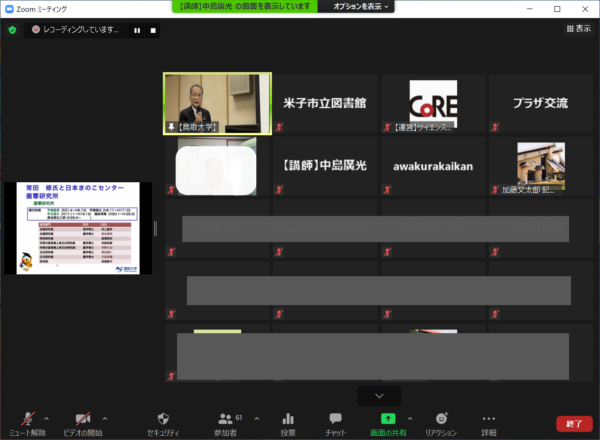Click pin icon on 鳥取大学 tile
The image size is (600, 440).
click(171, 127)
